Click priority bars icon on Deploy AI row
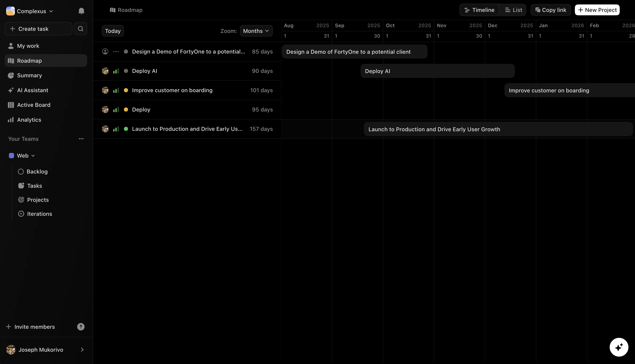 point(116,71)
